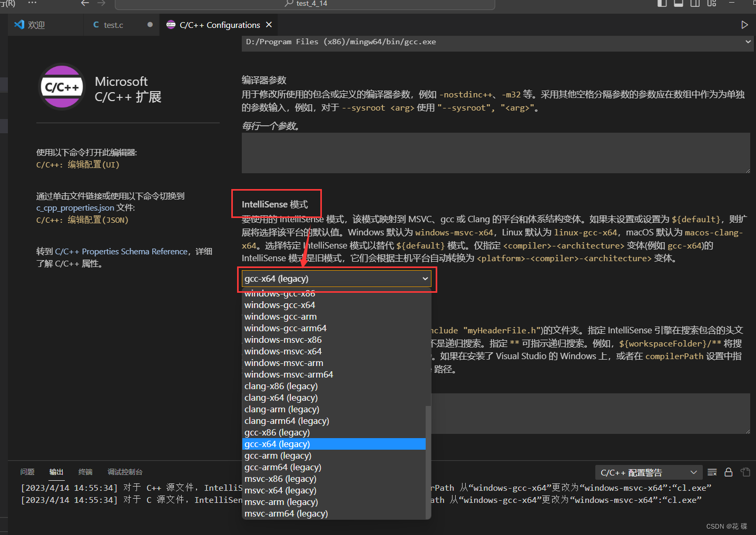
Task: Choose msvc-arm64 (legacy) from the list
Action: click(x=333, y=513)
